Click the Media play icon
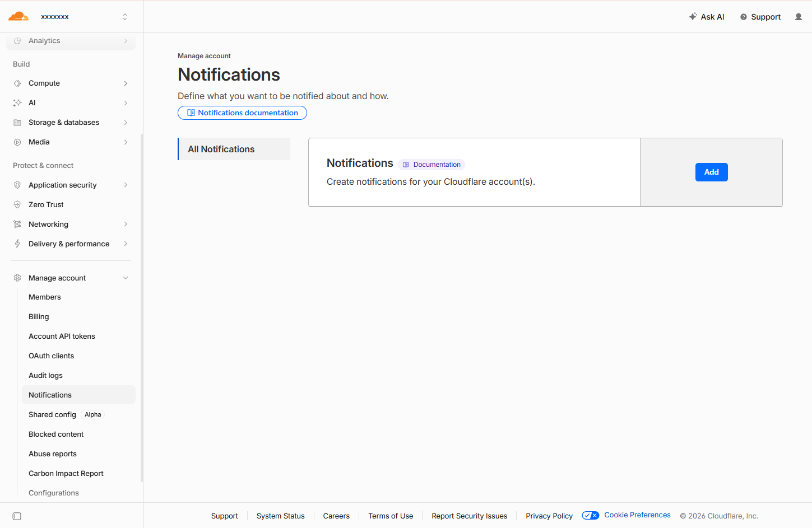 click(x=17, y=142)
